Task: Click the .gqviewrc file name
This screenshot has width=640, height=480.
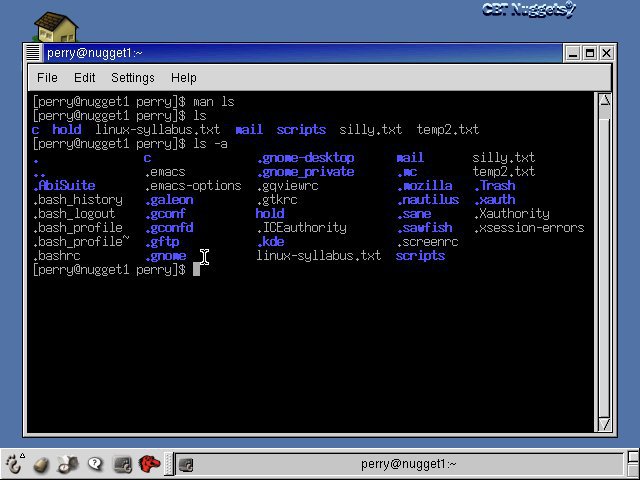Action: point(288,186)
